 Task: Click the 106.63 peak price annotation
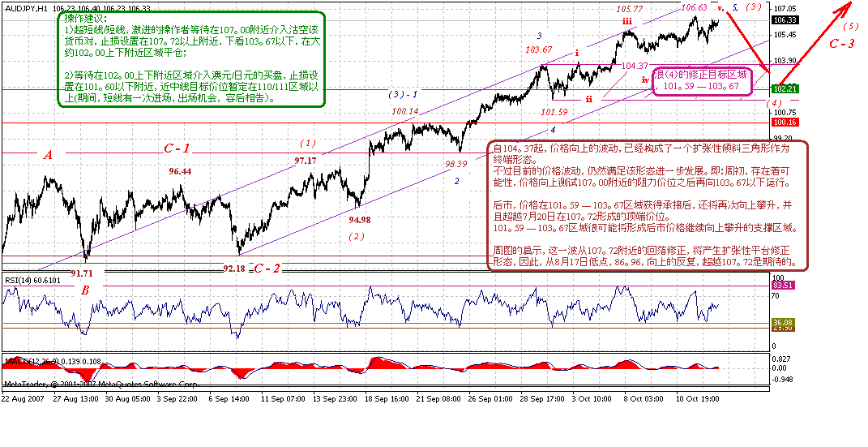pyautogui.click(x=694, y=7)
